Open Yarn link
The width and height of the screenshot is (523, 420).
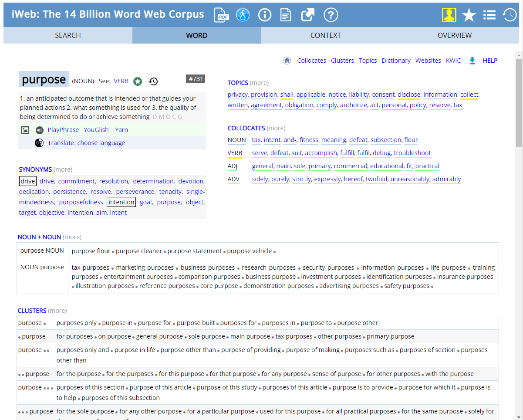(121, 130)
